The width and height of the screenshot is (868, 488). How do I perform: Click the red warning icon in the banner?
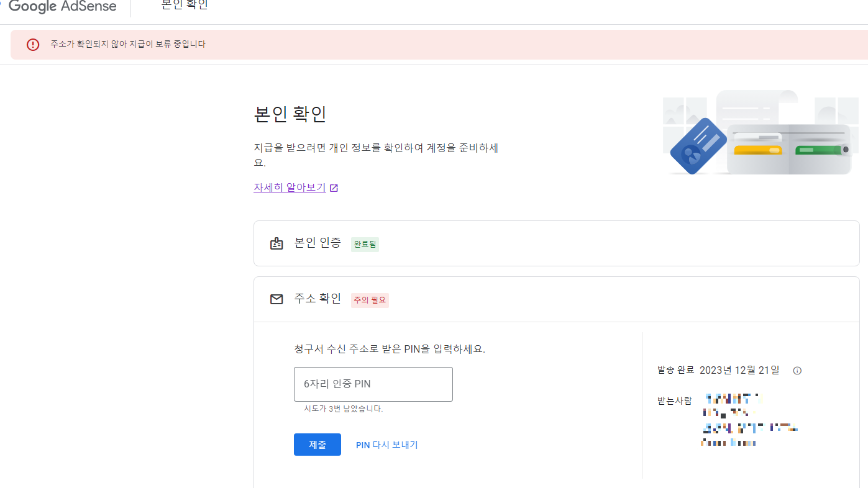tap(33, 44)
